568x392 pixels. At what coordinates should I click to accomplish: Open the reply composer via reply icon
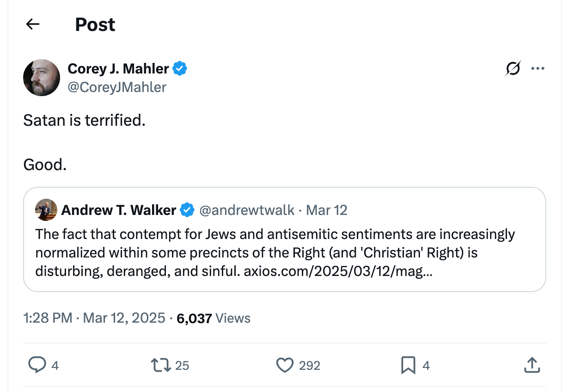tap(37, 365)
